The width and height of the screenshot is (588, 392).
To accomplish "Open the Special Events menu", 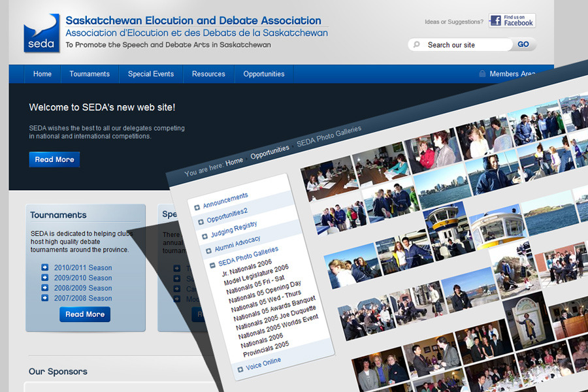I will tap(151, 74).
